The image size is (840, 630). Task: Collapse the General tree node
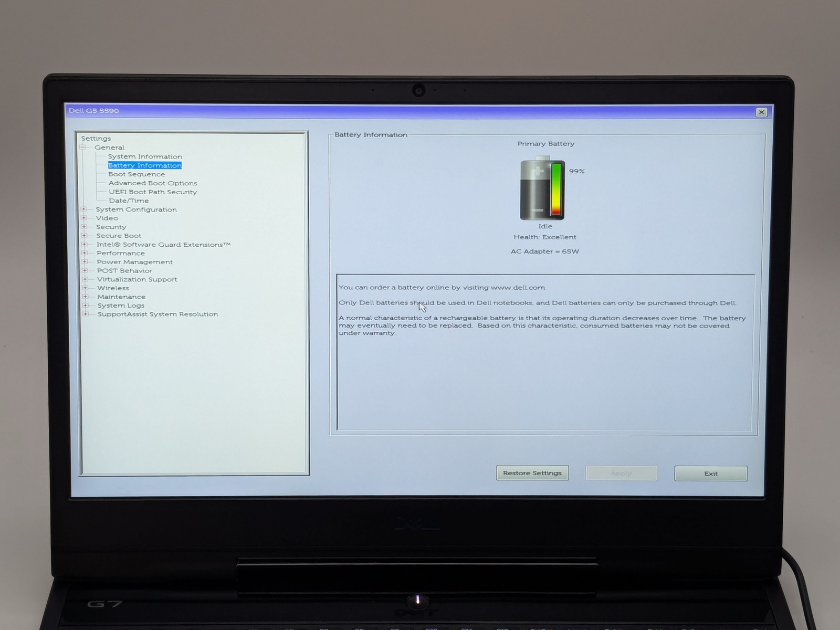pyautogui.click(x=82, y=148)
